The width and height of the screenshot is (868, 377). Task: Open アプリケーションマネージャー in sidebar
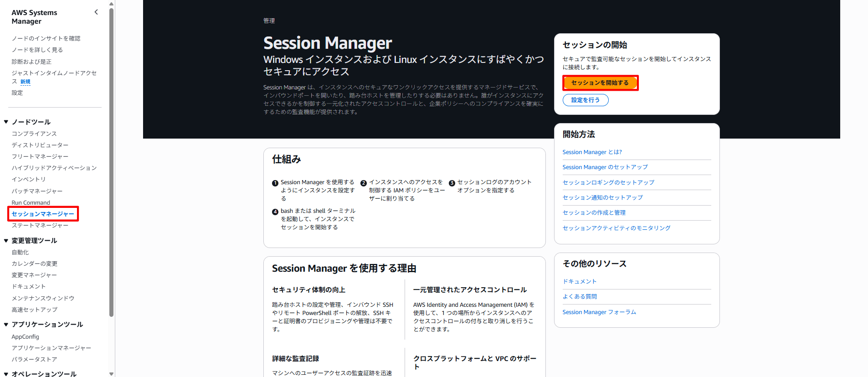pyautogui.click(x=51, y=348)
